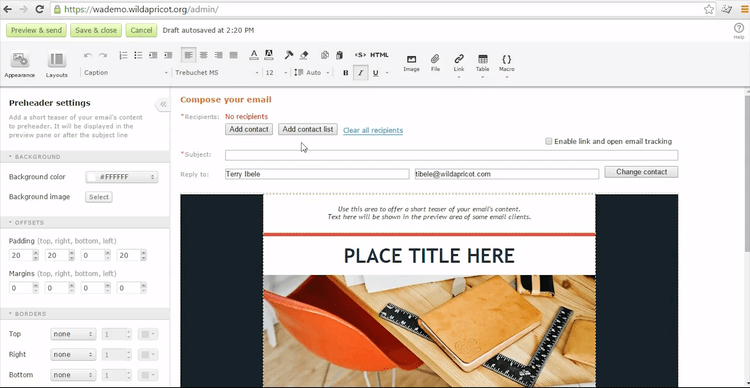
Task: Enable link and open email tracking
Action: [549, 141]
